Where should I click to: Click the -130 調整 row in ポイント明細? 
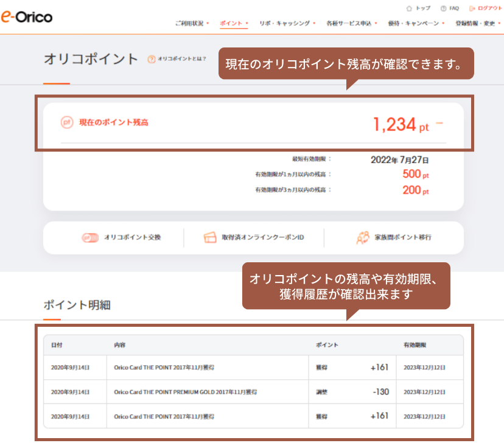[252, 392]
